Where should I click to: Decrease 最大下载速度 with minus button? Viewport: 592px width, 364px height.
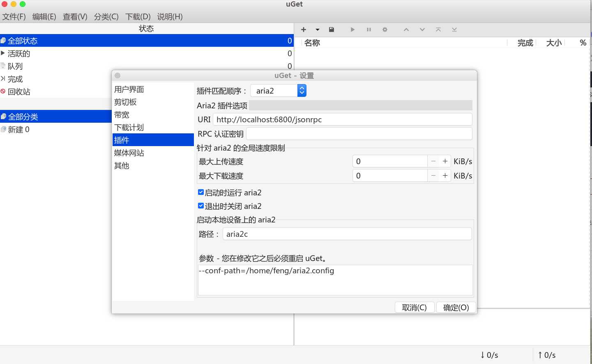(433, 176)
